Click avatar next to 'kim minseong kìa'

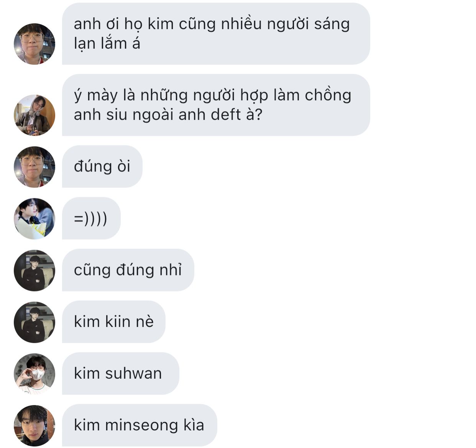34,425
